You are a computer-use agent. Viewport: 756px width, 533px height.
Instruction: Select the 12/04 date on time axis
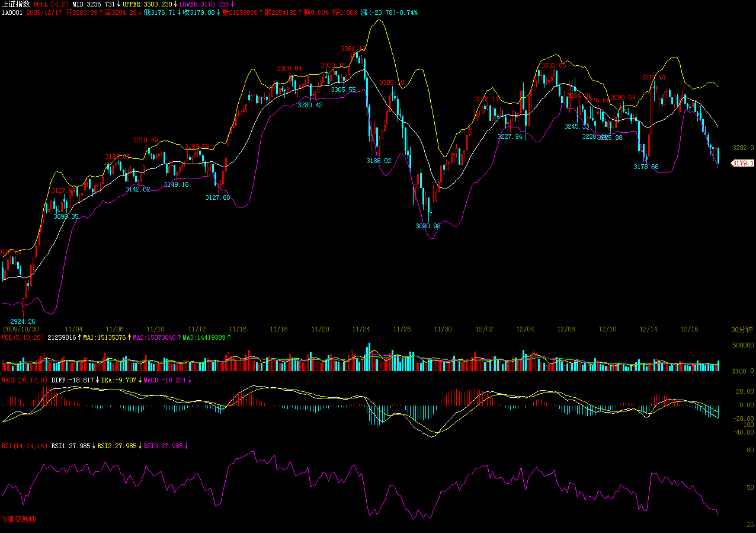coord(525,328)
